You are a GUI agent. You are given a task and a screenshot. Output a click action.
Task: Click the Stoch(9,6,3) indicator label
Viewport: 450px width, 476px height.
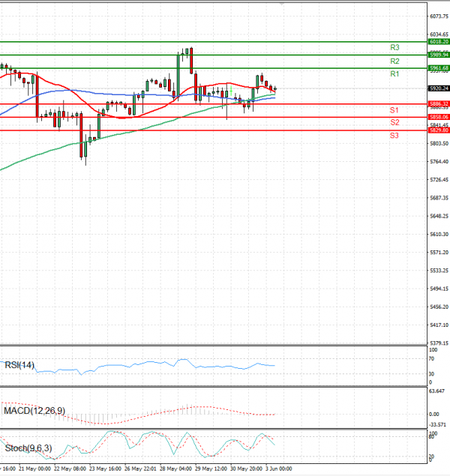click(x=28, y=448)
